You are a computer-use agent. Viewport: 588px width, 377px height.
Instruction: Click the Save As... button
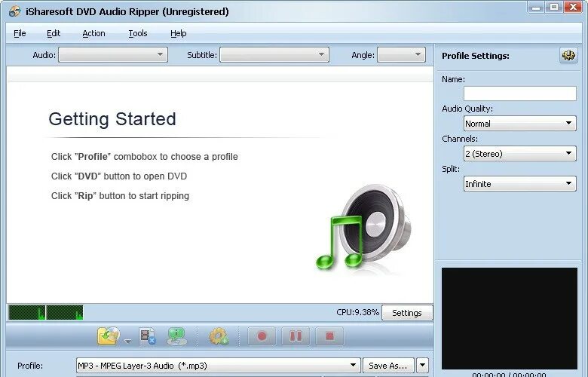tap(388, 366)
